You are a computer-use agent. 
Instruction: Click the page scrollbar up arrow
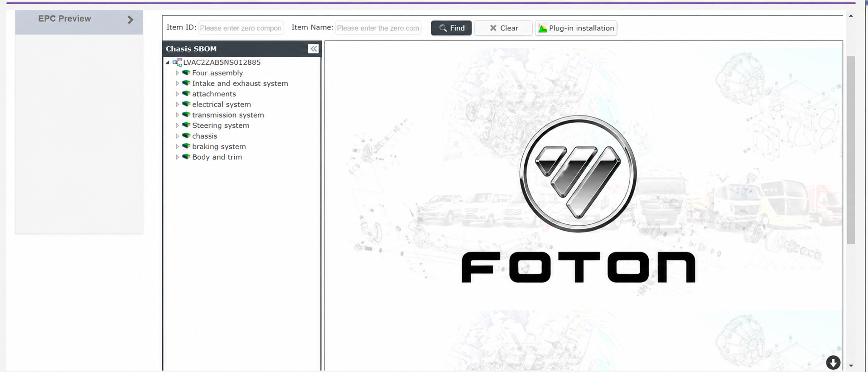pos(851,16)
